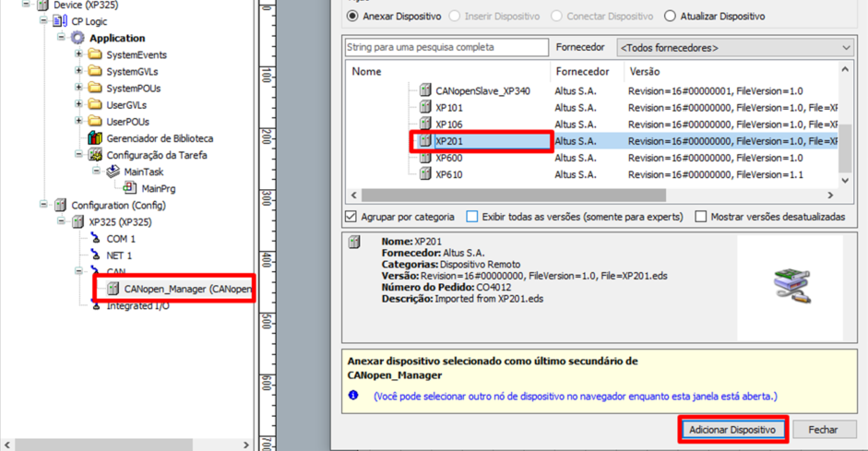Click the Adicionar Dispositivo button

(x=733, y=430)
